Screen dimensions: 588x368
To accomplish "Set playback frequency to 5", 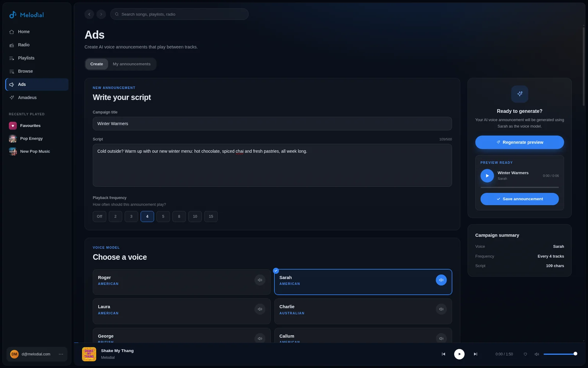I will tap(163, 216).
